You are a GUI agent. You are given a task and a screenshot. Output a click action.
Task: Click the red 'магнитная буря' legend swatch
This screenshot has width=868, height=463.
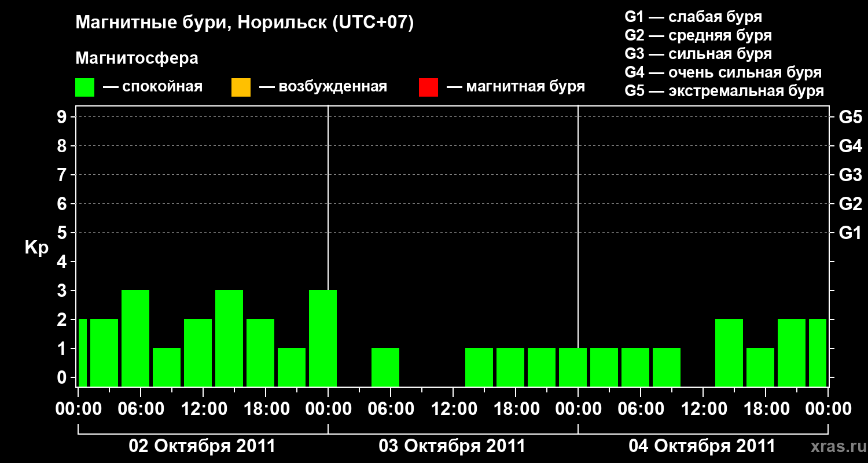(428, 87)
